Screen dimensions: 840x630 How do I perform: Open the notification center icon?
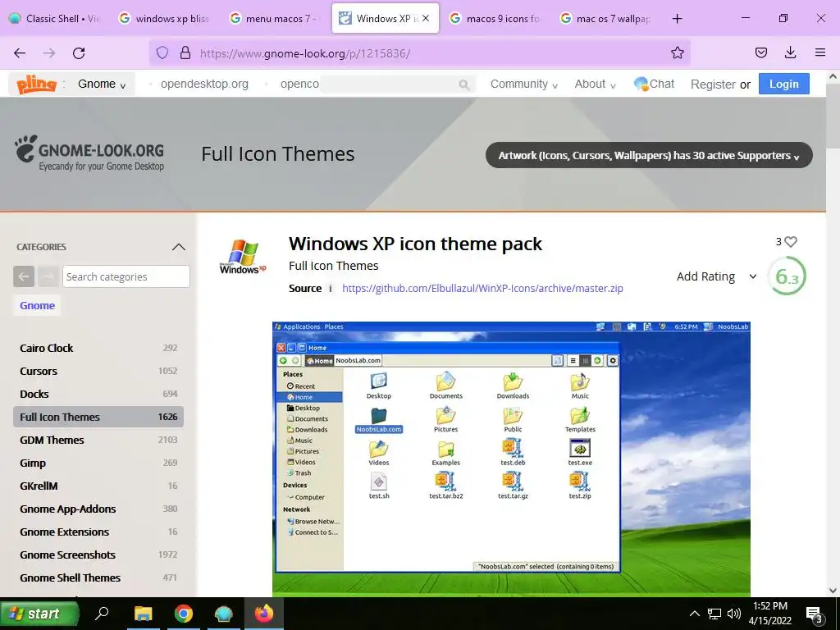point(815,614)
